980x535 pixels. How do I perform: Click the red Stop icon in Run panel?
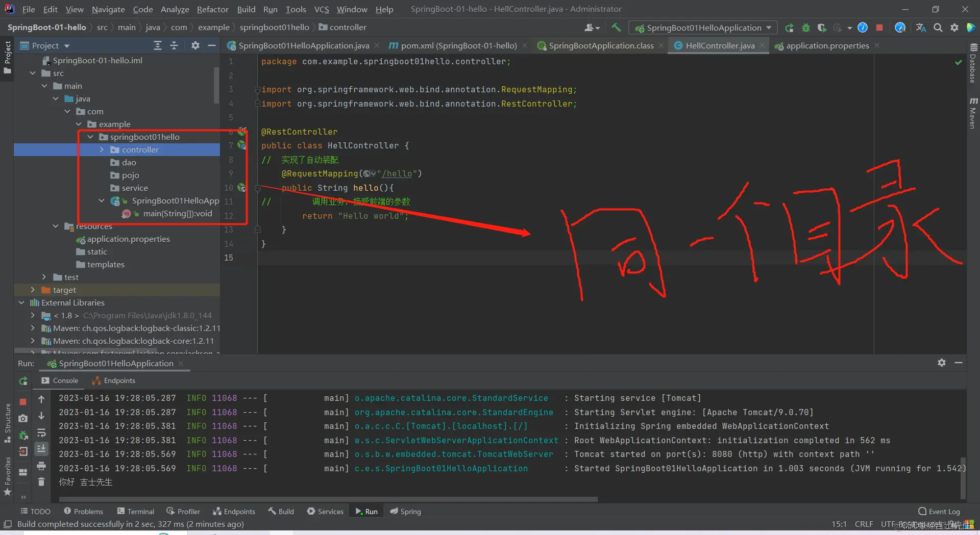coord(23,402)
